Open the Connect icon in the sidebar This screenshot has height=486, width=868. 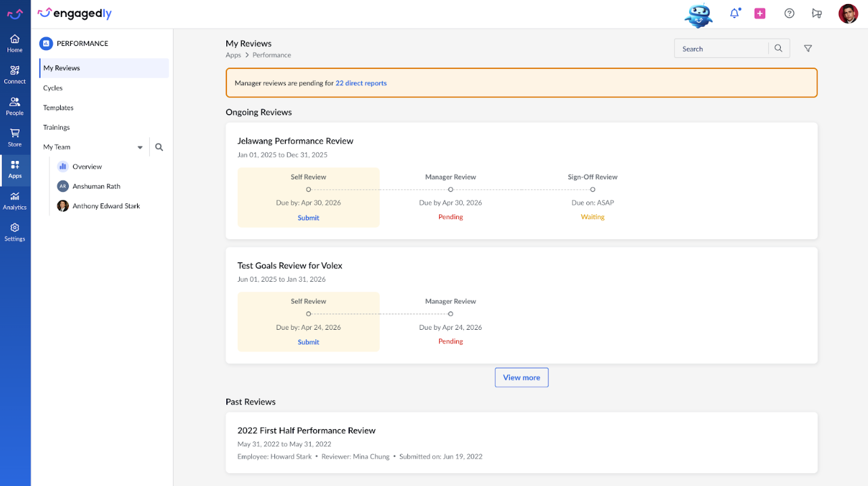[x=15, y=70]
